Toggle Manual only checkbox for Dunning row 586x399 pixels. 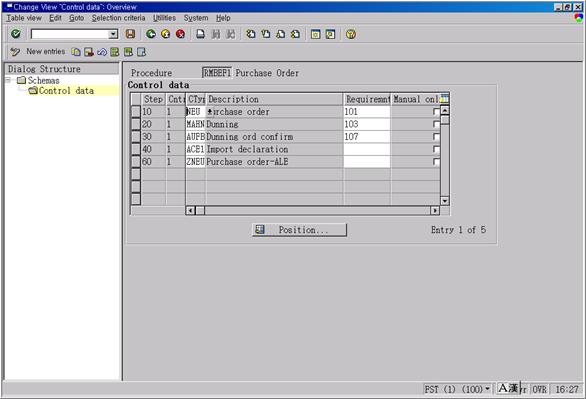pyautogui.click(x=436, y=124)
